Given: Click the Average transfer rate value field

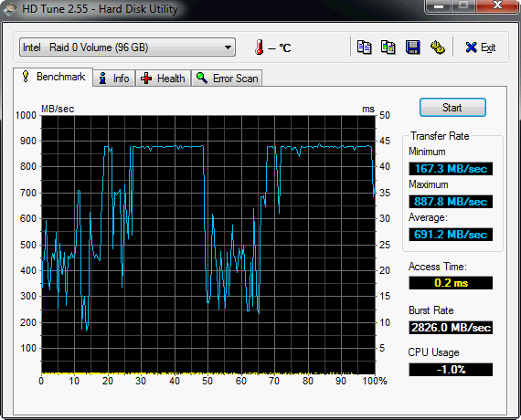Looking at the screenshot, I should point(451,235).
